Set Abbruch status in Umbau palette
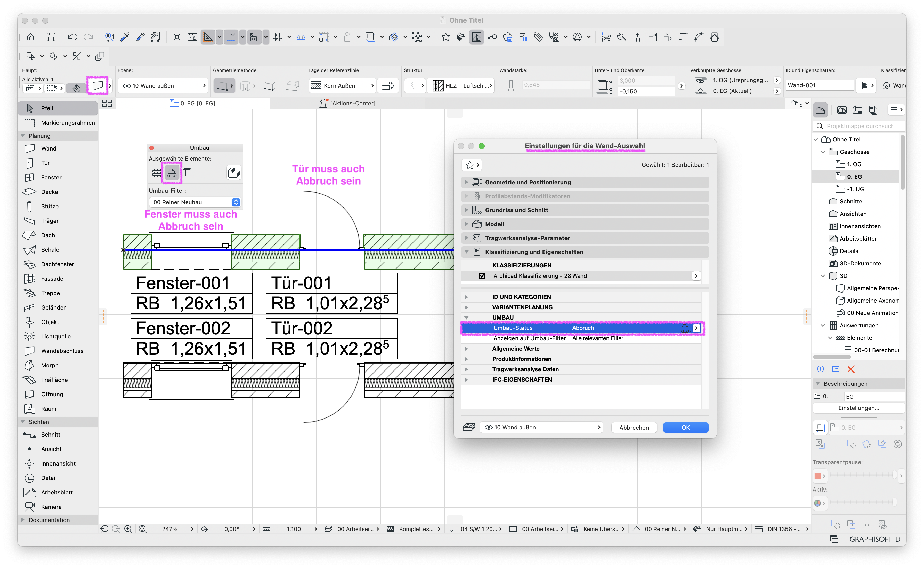 [172, 173]
